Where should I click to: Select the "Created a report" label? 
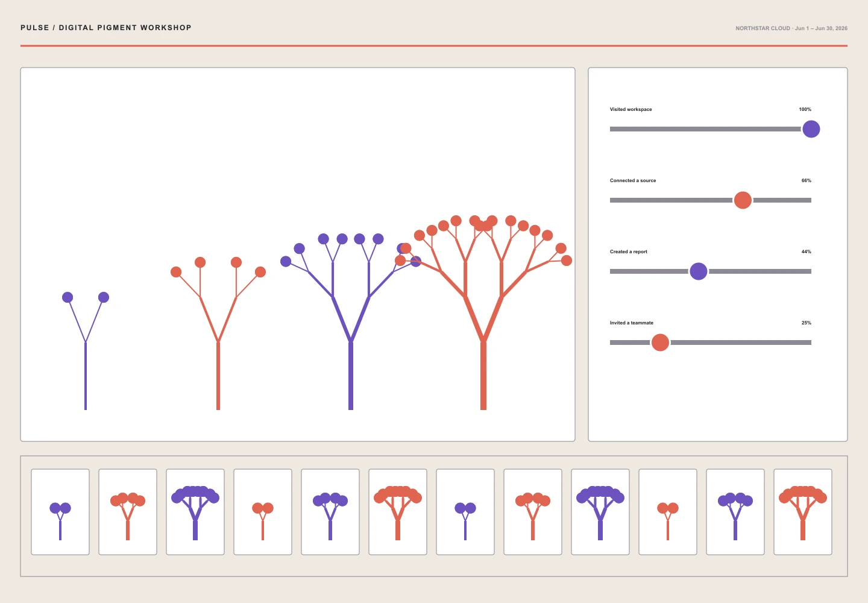point(628,251)
